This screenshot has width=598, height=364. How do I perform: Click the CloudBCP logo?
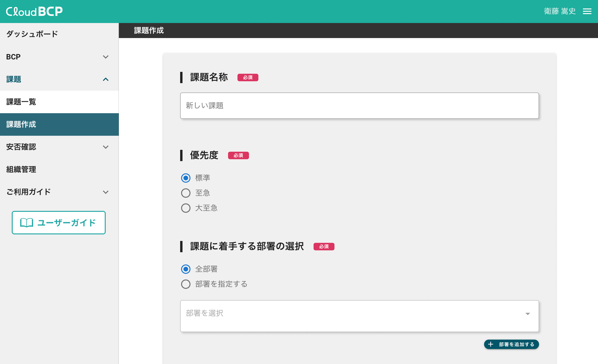click(34, 12)
